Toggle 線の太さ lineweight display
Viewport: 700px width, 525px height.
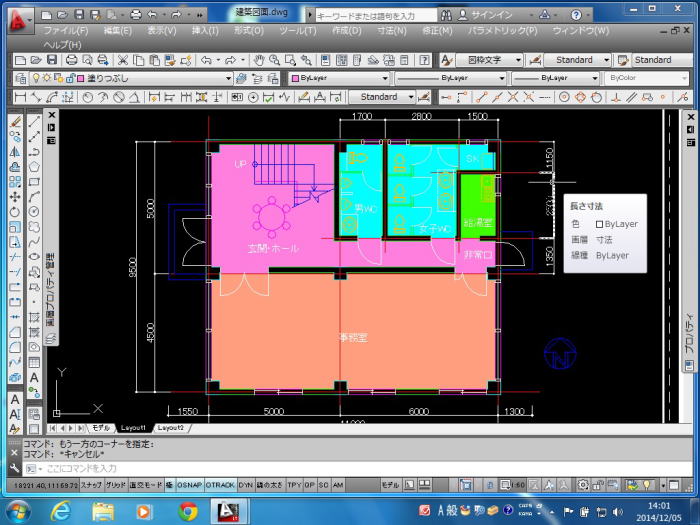(x=270, y=485)
